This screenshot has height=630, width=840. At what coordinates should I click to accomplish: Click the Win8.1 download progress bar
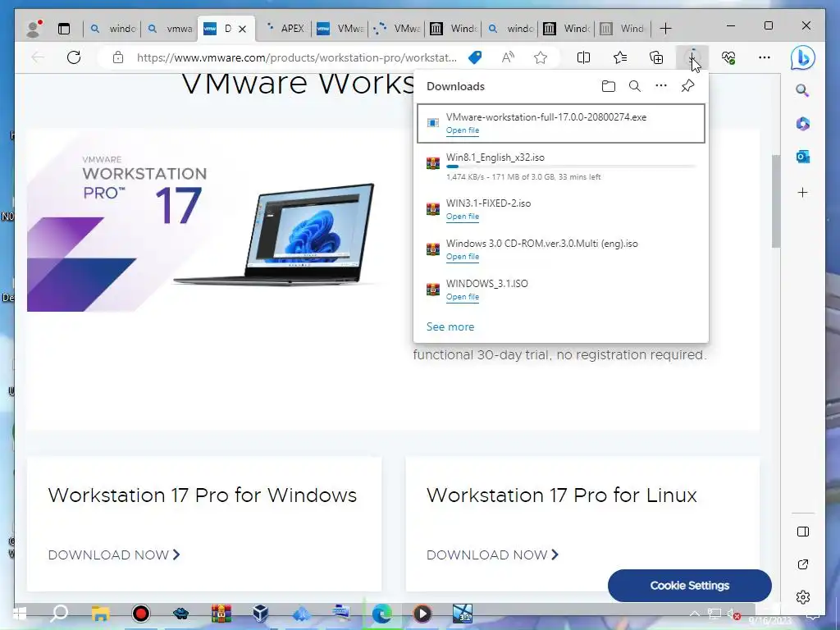point(571,167)
